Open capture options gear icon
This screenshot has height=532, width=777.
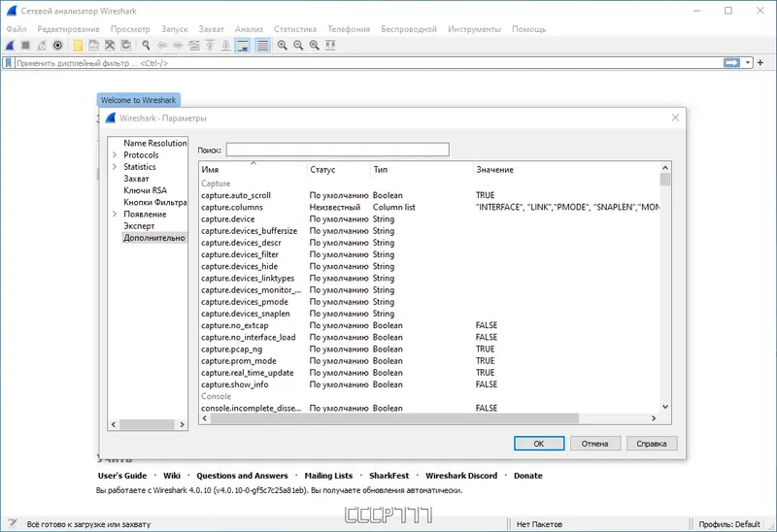click(58, 46)
